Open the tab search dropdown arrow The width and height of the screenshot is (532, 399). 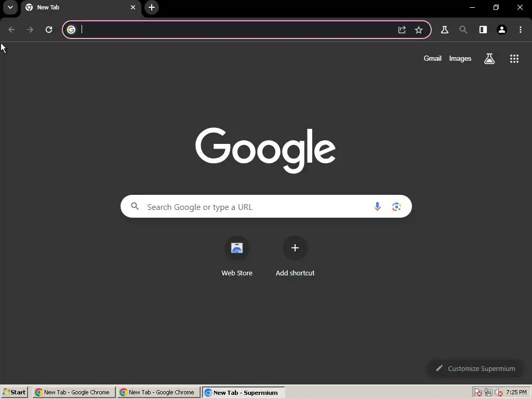[10, 7]
